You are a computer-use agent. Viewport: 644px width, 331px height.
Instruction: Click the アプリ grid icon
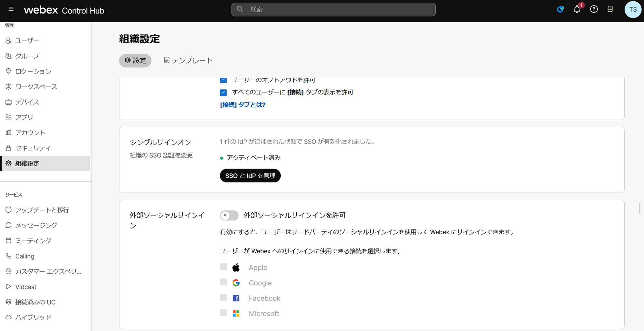point(9,117)
